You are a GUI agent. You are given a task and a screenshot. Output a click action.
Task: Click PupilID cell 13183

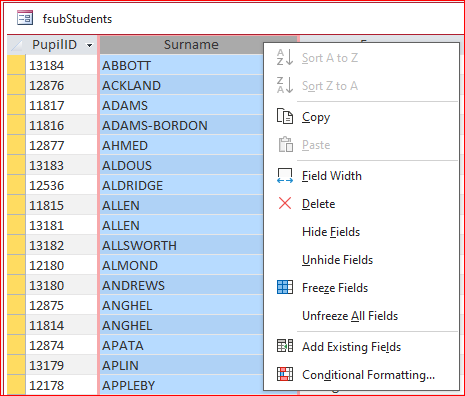pyautogui.click(x=61, y=165)
